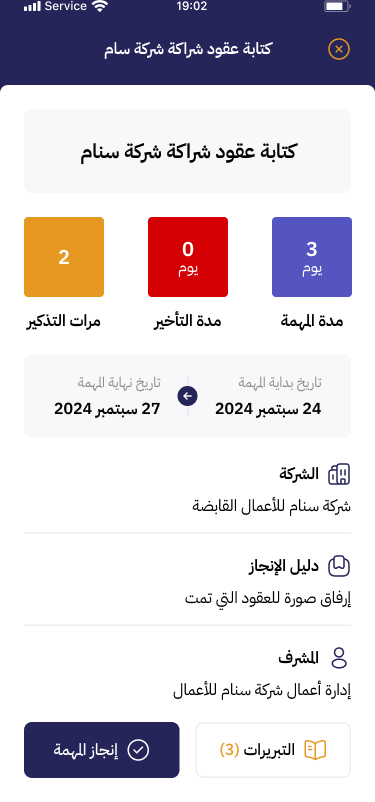The width and height of the screenshot is (375, 802).
Task: Click the bookmark icon beside دليل الإنجاز
Action: pyautogui.click(x=339, y=566)
